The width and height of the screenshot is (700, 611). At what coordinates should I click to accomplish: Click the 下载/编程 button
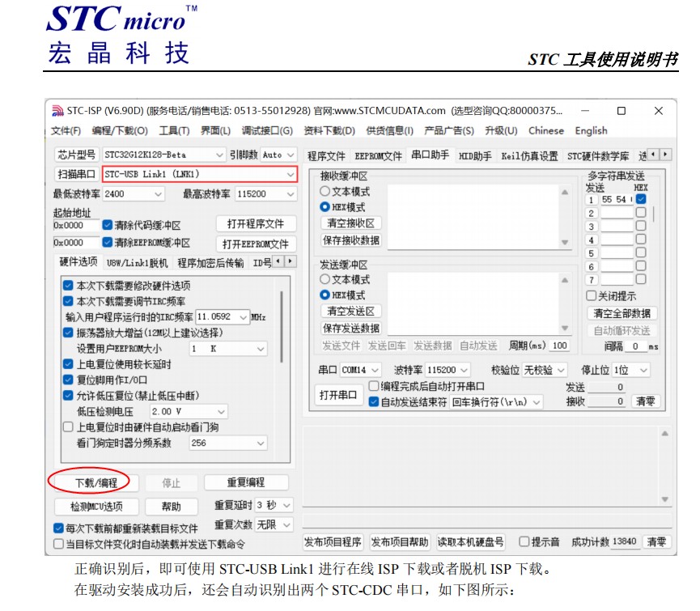pos(96,483)
